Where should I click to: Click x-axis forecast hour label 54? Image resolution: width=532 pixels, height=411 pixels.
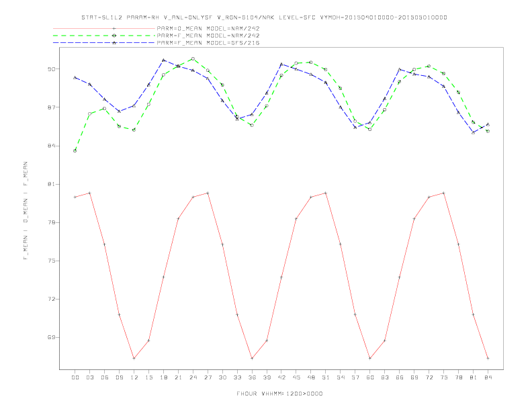tap(341, 377)
